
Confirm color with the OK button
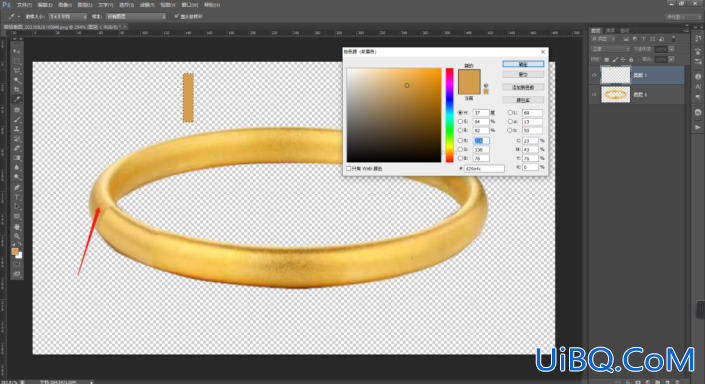point(523,64)
